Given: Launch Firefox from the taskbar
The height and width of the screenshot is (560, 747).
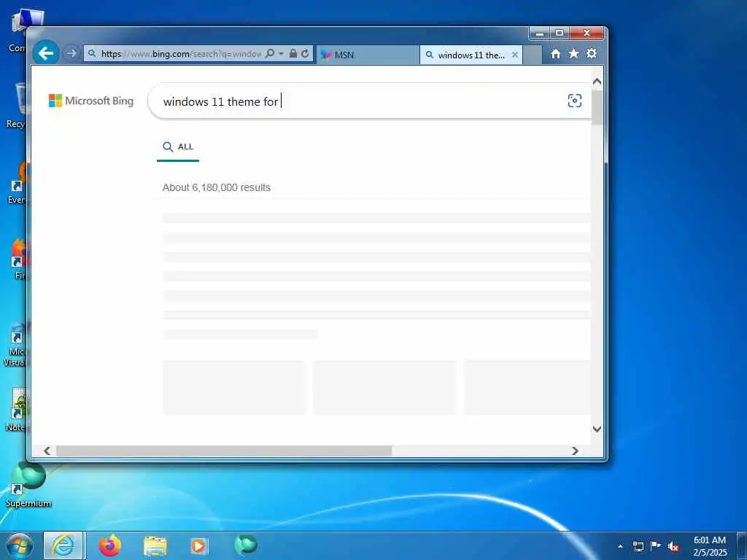Looking at the screenshot, I should (110, 545).
